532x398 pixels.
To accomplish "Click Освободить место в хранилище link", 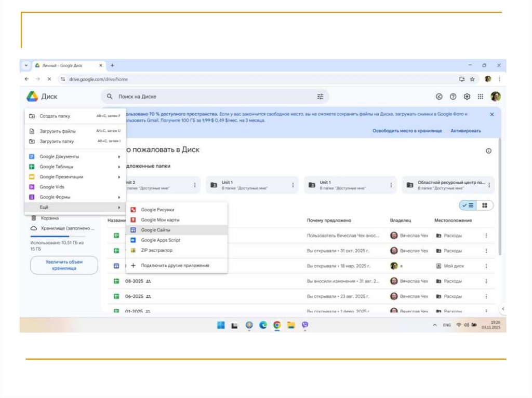I will pyautogui.click(x=407, y=131).
